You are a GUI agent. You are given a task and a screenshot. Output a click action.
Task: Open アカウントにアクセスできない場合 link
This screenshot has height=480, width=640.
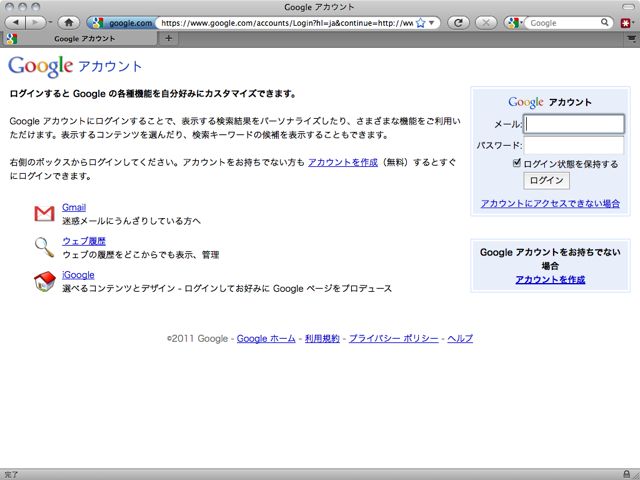(x=550, y=203)
